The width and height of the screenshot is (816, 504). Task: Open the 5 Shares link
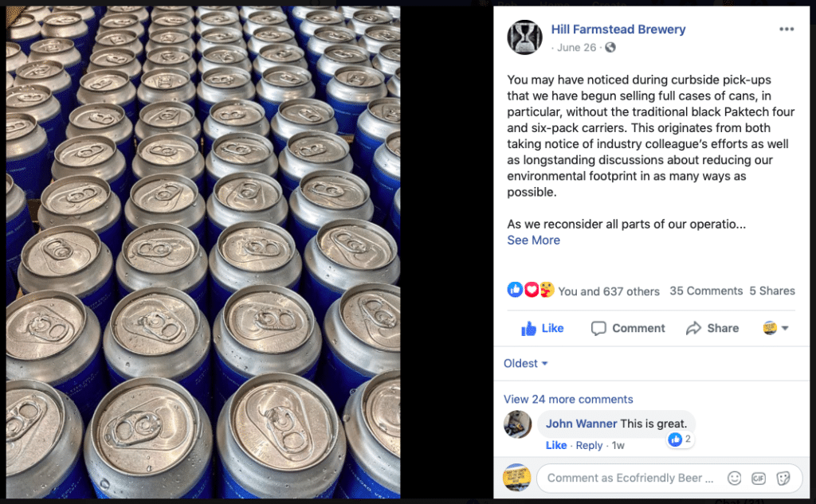[772, 291]
